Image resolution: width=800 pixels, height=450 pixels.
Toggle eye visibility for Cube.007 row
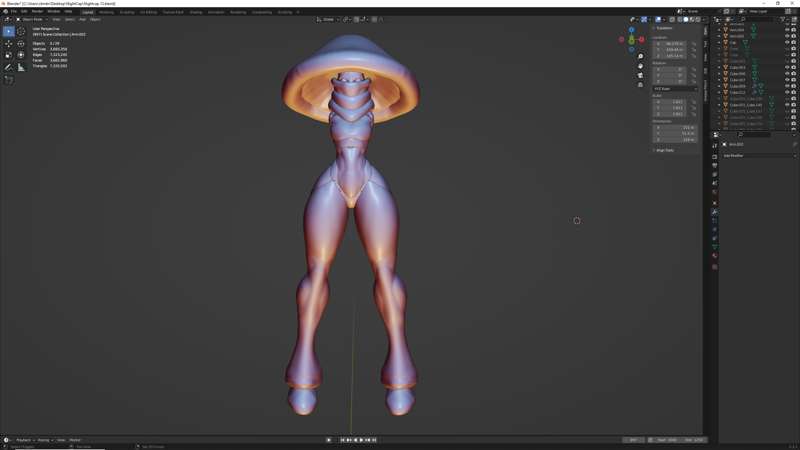pyautogui.click(x=787, y=80)
